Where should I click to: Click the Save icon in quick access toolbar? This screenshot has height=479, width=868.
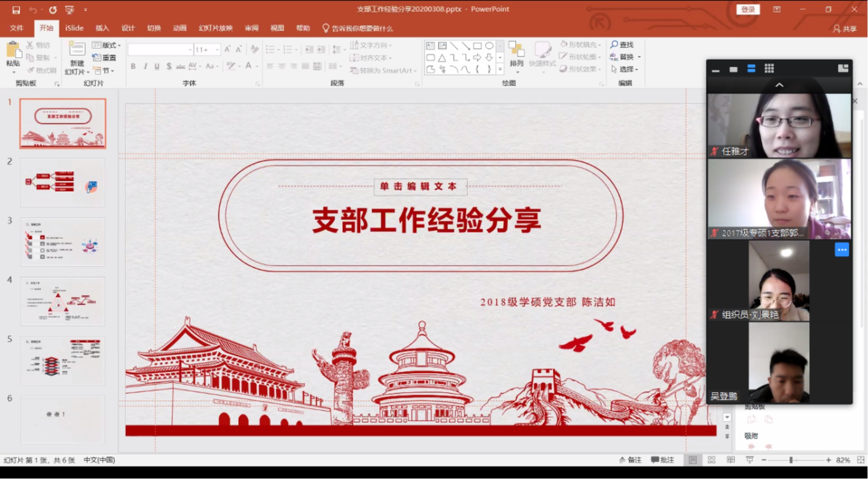click(16, 10)
